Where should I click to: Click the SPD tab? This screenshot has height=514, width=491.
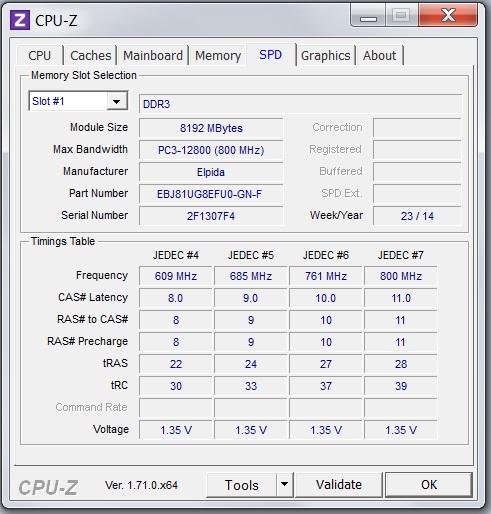coord(271,55)
